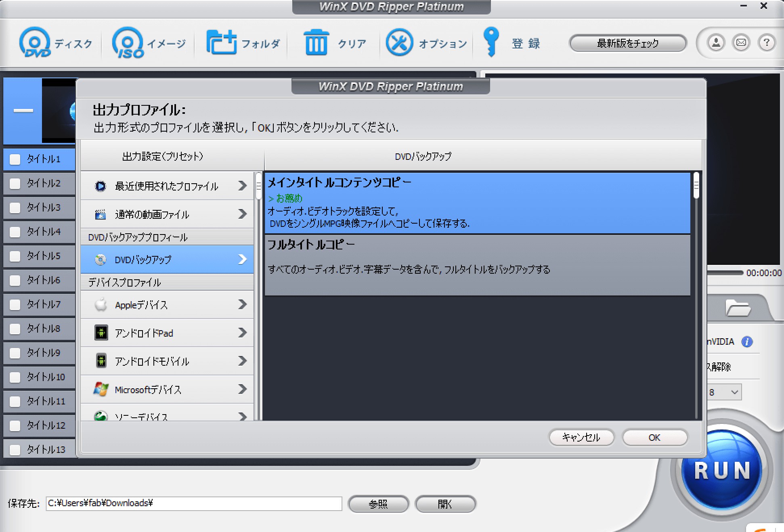The height and width of the screenshot is (532, 784).
Task: Click the DVD Disc icon
Action: (35, 42)
